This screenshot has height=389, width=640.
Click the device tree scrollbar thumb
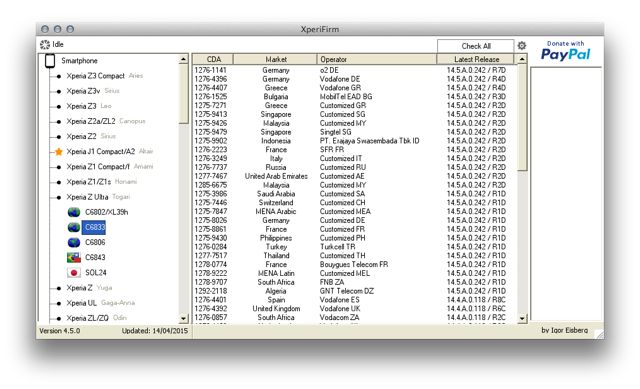pyautogui.click(x=183, y=94)
